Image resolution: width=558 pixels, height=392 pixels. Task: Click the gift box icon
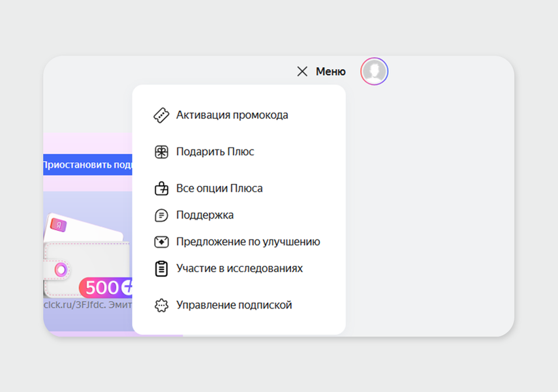[161, 152]
